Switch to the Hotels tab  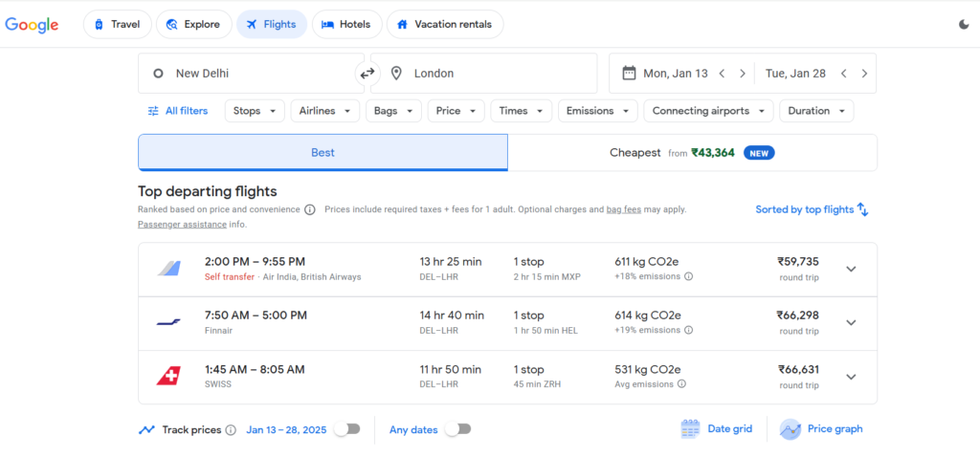(346, 24)
